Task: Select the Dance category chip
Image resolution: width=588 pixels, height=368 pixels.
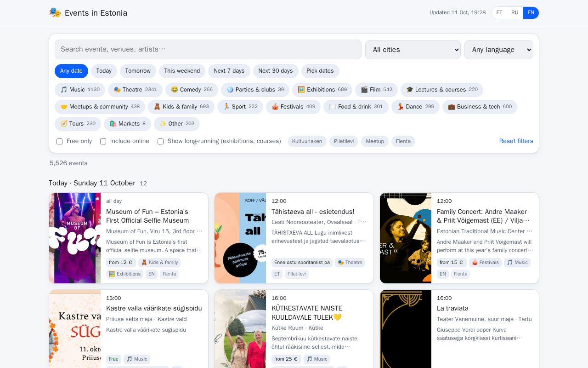Action: (x=415, y=107)
